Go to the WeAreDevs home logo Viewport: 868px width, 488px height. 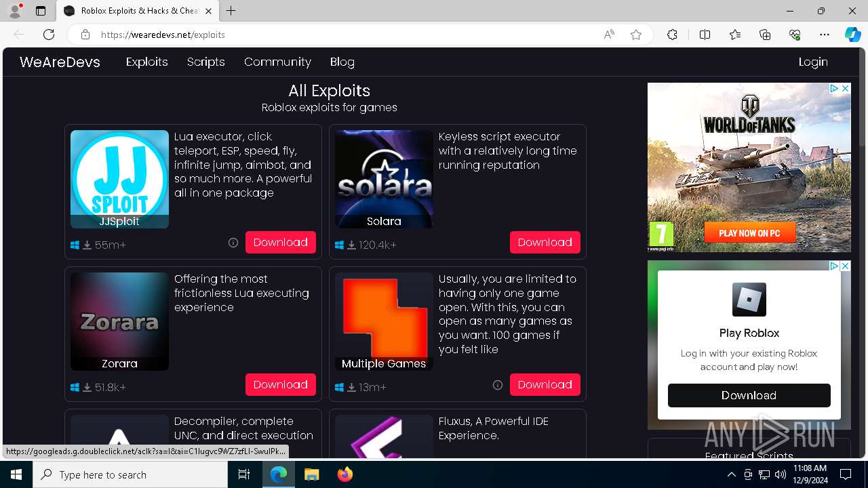60,62
